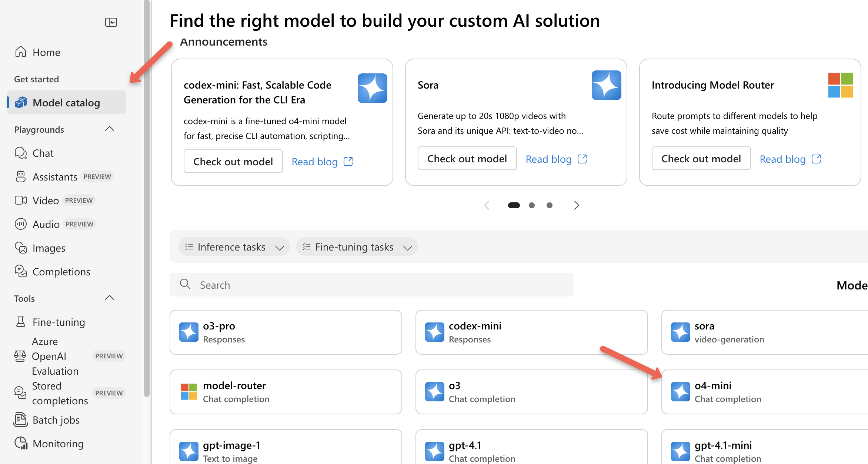Open the Fine-tuning tasks dropdown
This screenshot has height=464, width=868.
356,246
